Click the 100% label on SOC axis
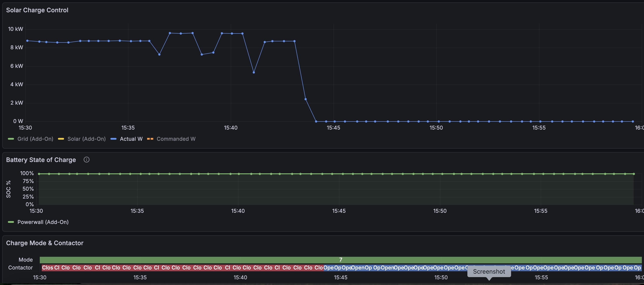 coord(27,173)
